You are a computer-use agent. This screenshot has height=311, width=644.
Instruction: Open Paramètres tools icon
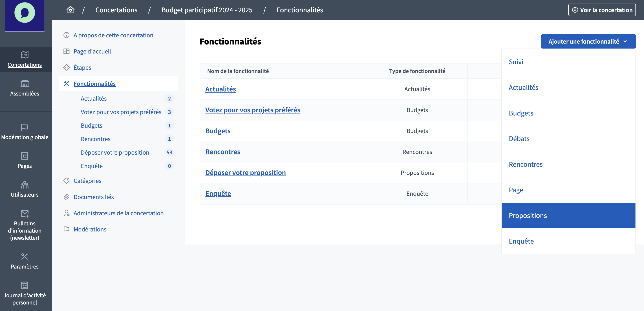24,261
